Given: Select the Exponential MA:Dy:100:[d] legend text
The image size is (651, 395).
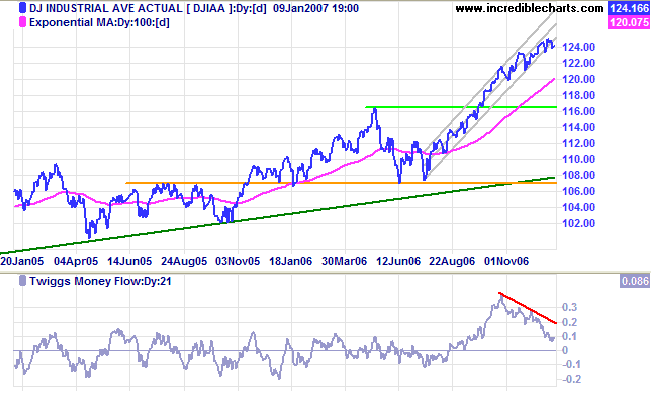Looking at the screenshot, I should click(99, 22).
